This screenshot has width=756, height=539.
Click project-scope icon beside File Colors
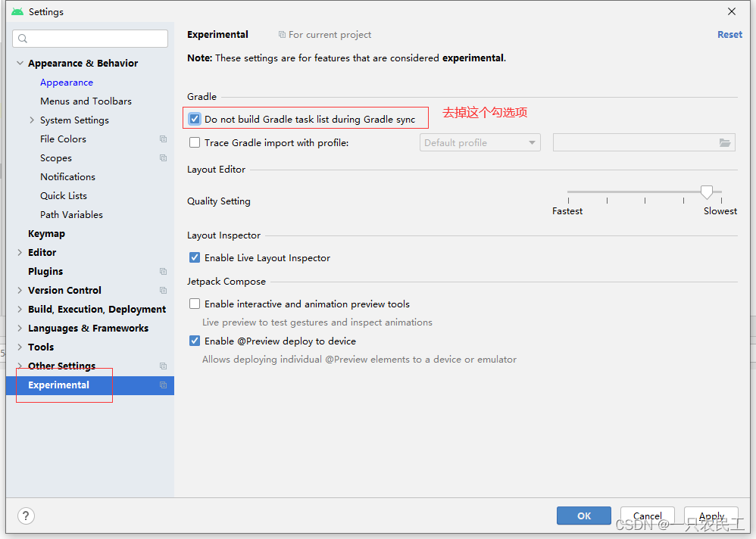coord(163,139)
